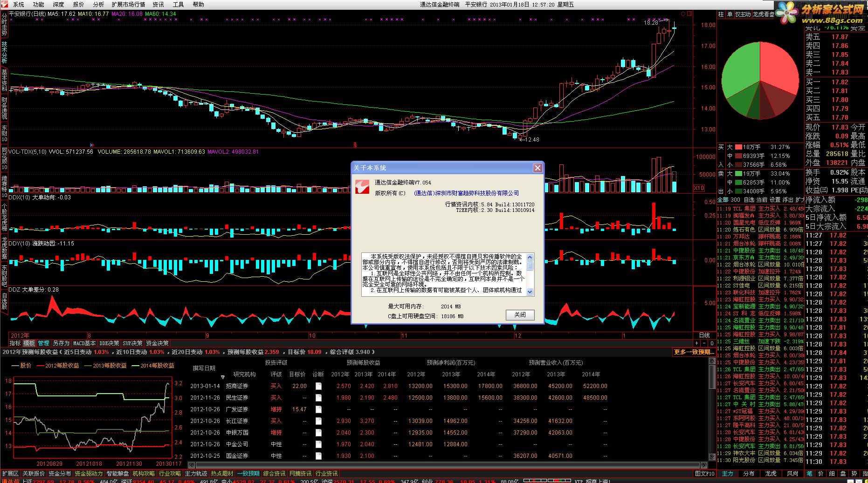868x483 pixels.
Task: Click the 关闭 button in About dialog
Action: 520,315
